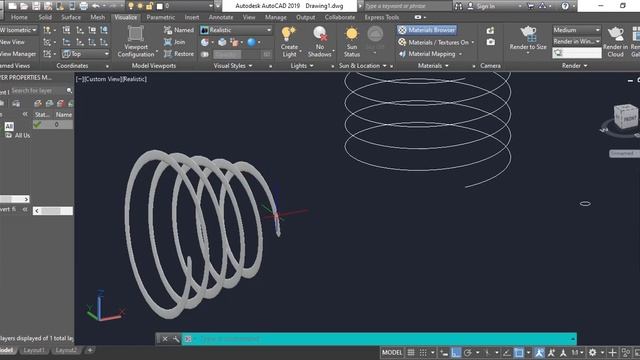Screen dimensions: 640x360
Task: Open the Top UCS dropdown
Action: [86, 54]
